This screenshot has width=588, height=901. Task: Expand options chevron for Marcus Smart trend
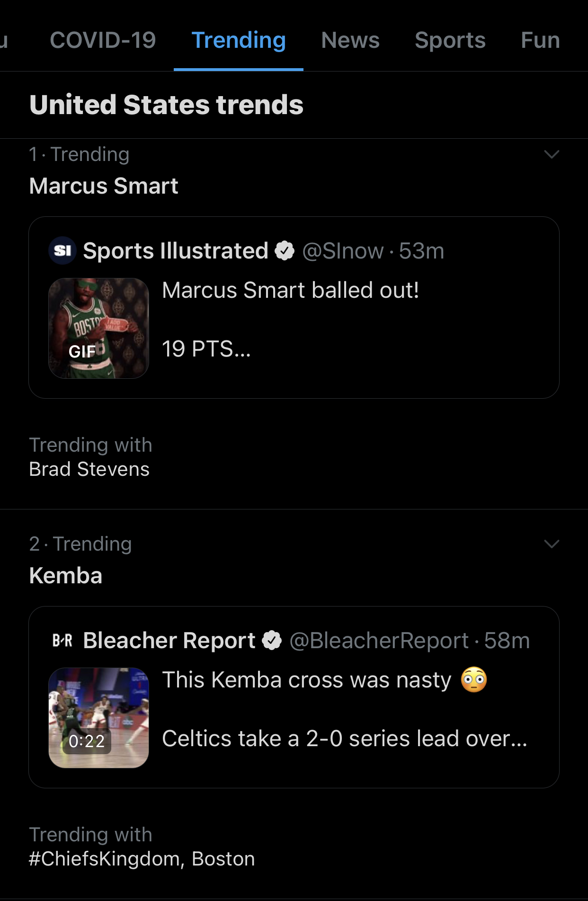pos(552,154)
